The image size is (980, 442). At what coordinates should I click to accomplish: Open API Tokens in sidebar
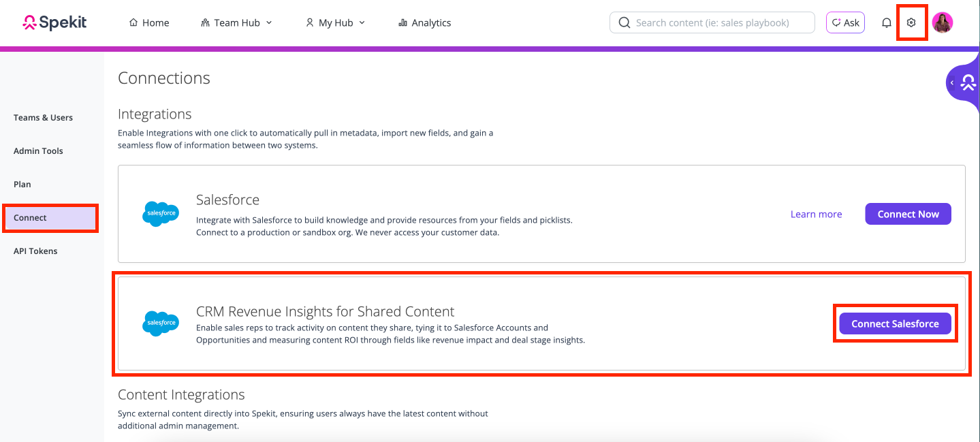point(35,251)
